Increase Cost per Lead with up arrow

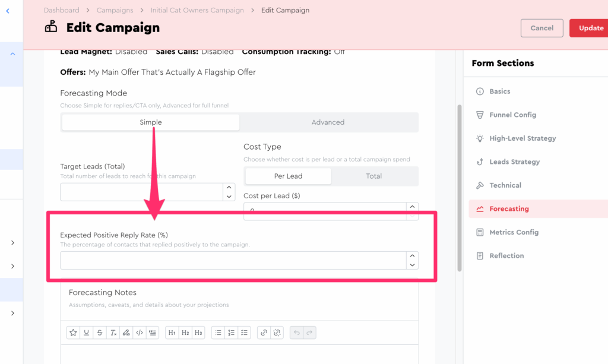pos(412,207)
